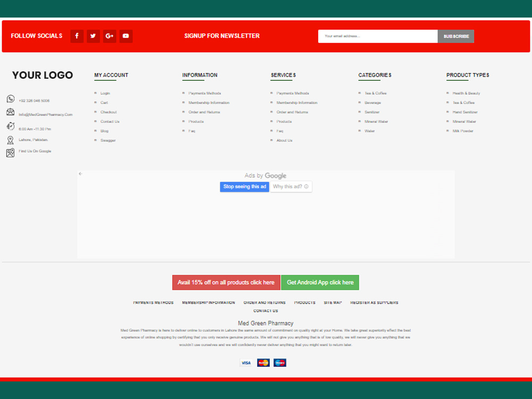The height and width of the screenshot is (399, 532).
Task: Focus the newsletter email address field
Action: pos(378,36)
